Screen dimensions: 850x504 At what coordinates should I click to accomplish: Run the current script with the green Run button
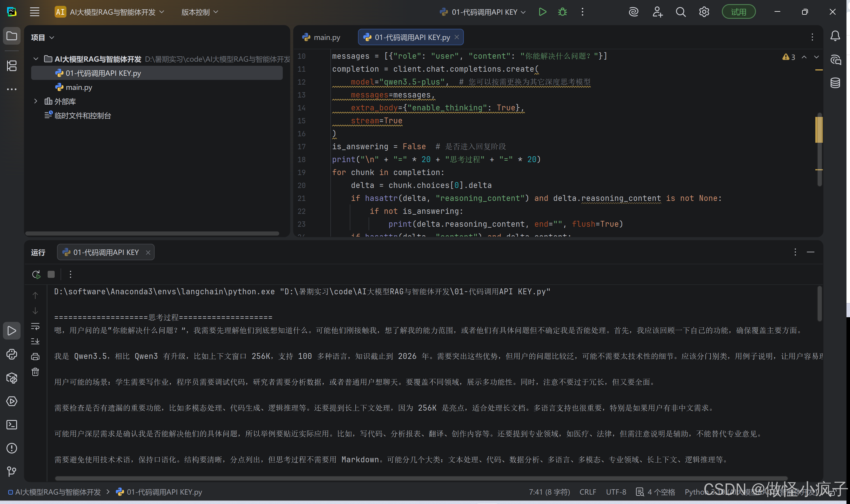[x=543, y=12]
